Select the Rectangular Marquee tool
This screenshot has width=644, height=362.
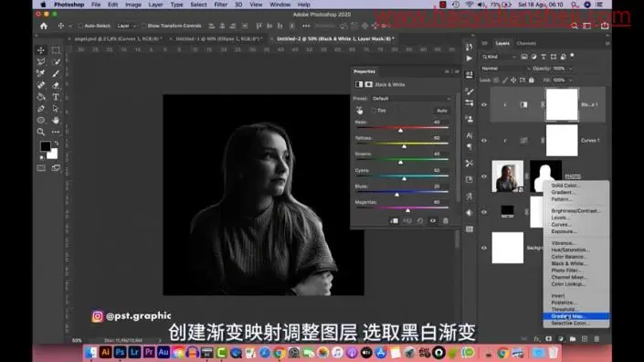point(56,50)
